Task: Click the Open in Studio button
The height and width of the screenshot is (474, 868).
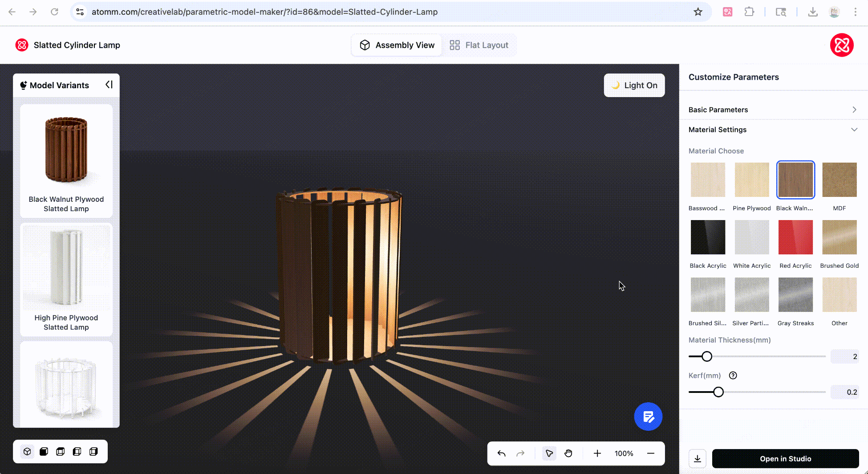Action: [785, 459]
